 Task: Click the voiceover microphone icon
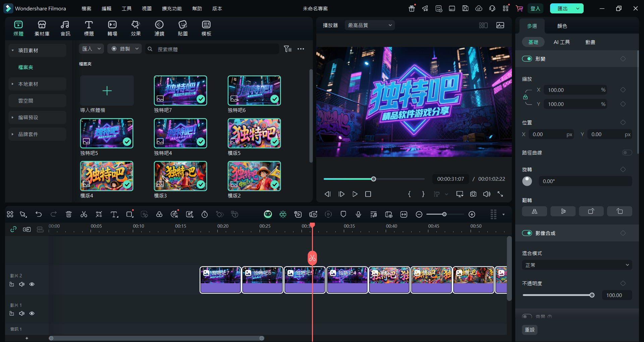pyautogui.click(x=358, y=214)
